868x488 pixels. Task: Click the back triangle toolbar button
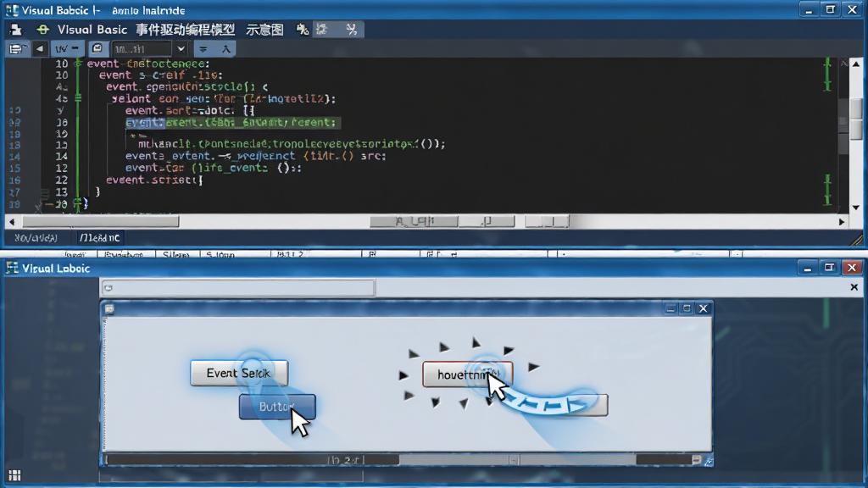[x=39, y=49]
